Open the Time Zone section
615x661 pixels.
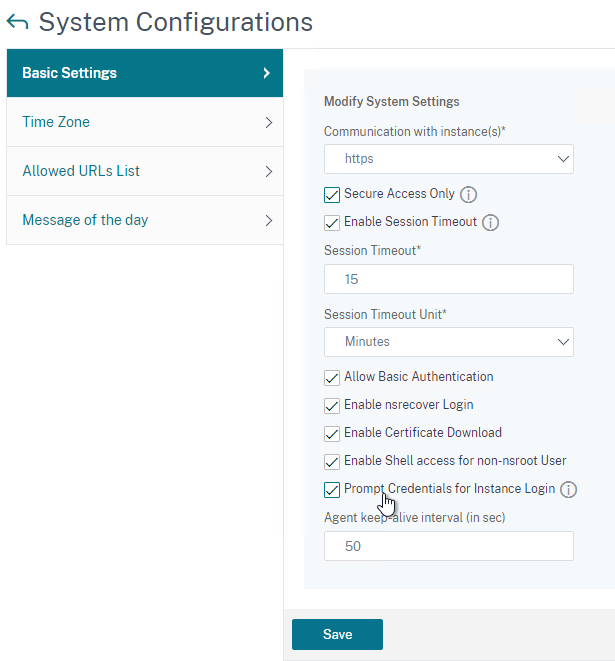click(145, 122)
